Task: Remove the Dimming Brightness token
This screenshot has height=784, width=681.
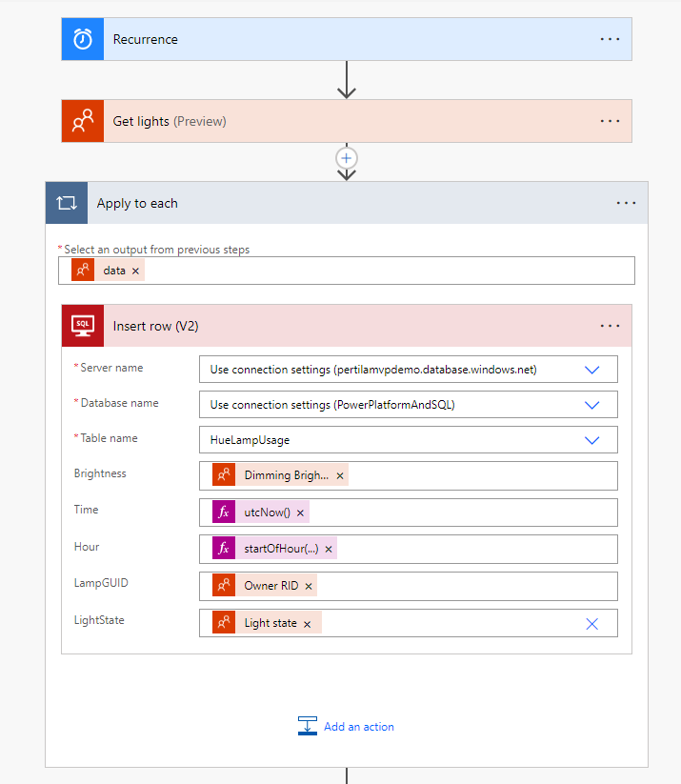Action: [x=340, y=475]
